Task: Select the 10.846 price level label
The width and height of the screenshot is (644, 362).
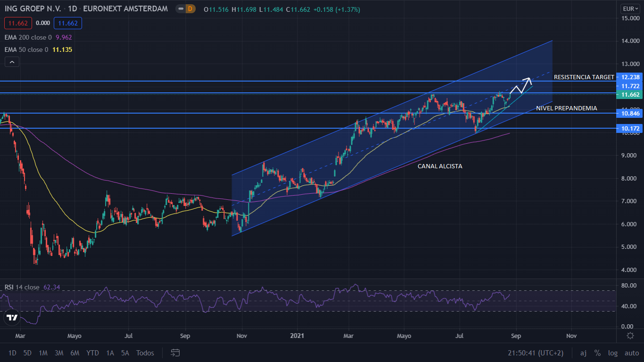Action: [630, 114]
